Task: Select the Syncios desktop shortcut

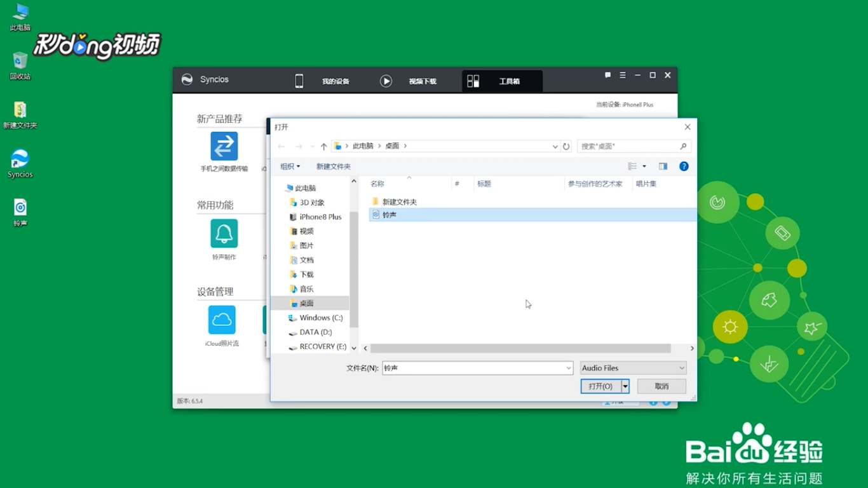Action: 20,163
